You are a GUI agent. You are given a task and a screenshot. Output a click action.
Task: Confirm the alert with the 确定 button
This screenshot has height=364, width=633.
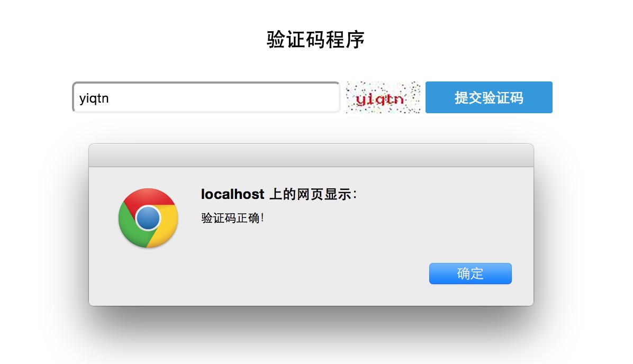(x=471, y=274)
